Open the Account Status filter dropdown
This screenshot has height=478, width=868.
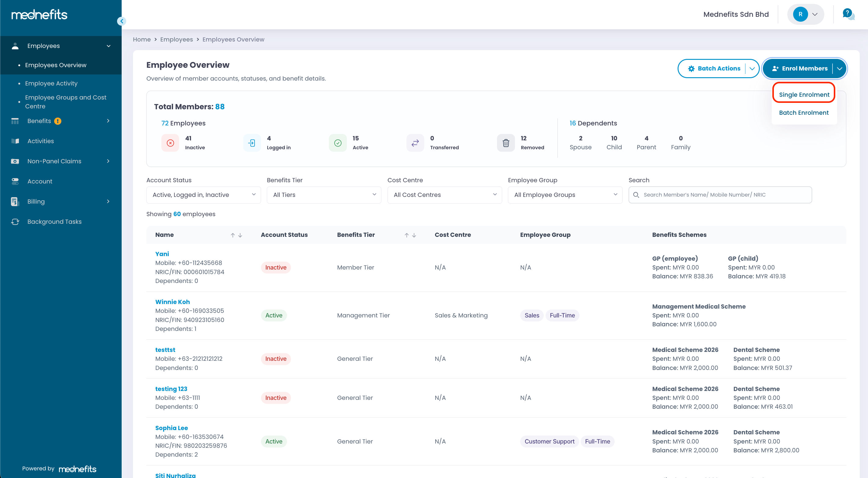(204, 195)
